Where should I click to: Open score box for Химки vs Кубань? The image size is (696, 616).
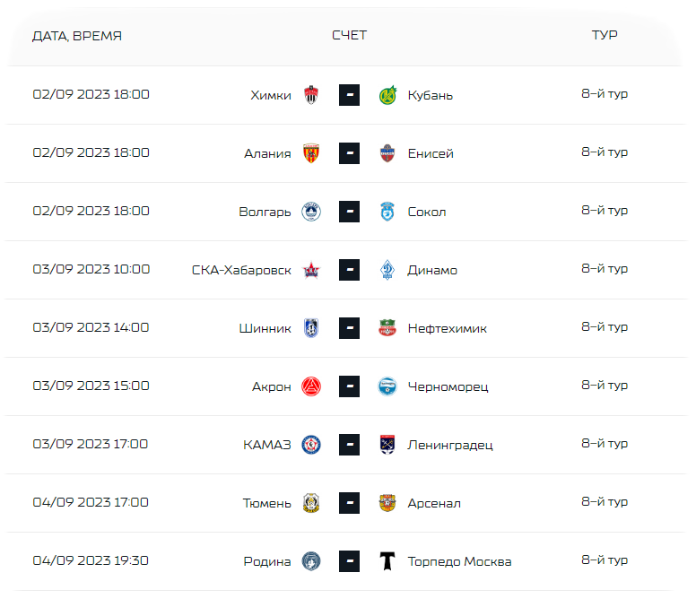(349, 95)
